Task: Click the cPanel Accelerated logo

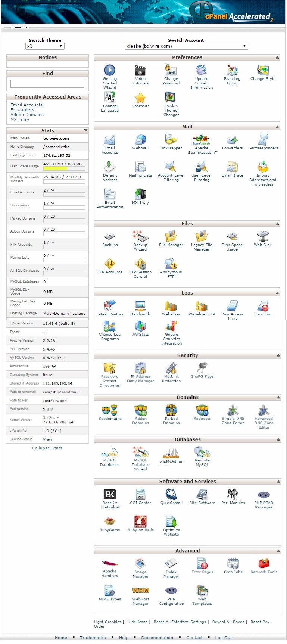Action: pyautogui.click(x=231, y=12)
